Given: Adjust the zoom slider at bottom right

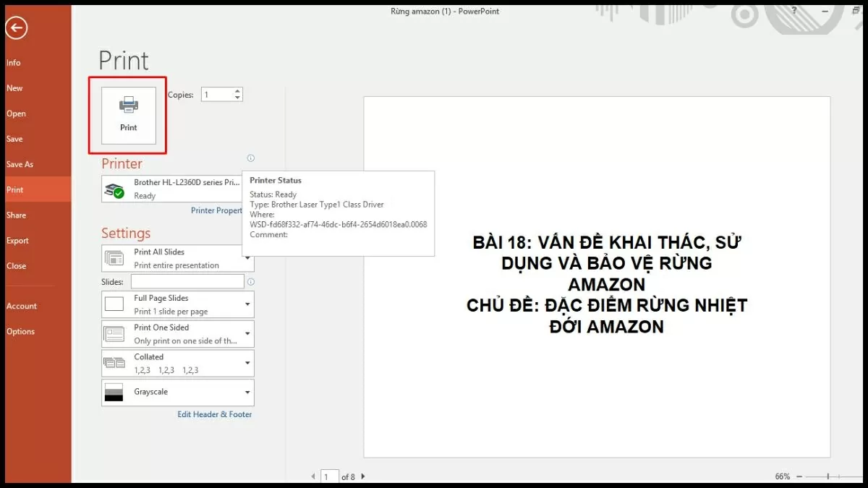Looking at the screenshot, I should [828, 476].
